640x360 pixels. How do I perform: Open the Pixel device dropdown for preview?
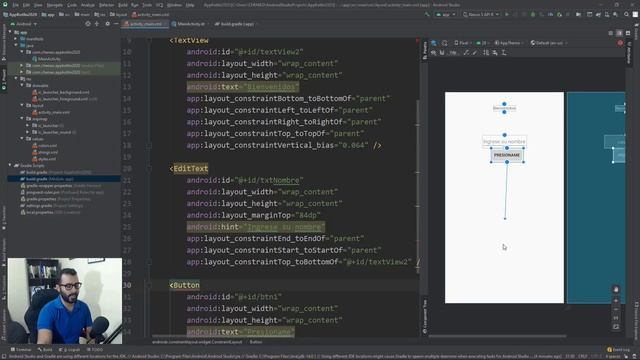click(x=462, y=43)
